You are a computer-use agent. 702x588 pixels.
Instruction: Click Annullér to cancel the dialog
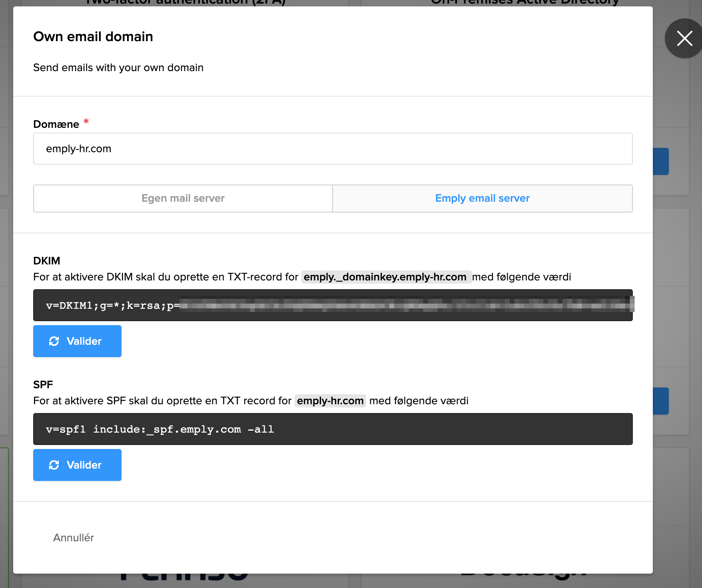point(74,538)
